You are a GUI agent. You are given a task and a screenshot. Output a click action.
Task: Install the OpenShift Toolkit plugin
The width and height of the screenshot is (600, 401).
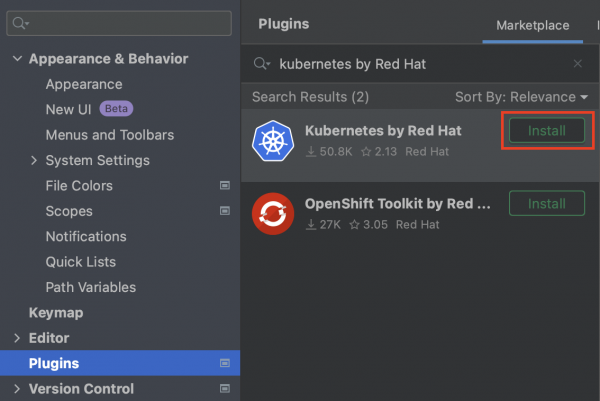click(547, 203)
